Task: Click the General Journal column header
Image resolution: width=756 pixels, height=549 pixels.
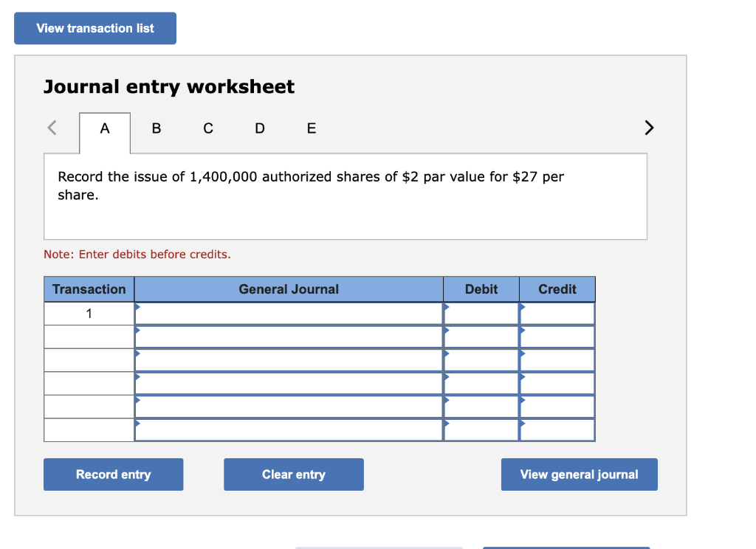Action: point(289,289)
